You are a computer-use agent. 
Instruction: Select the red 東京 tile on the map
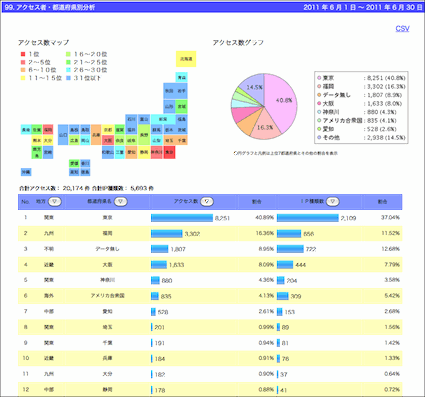tap(169, 152)
